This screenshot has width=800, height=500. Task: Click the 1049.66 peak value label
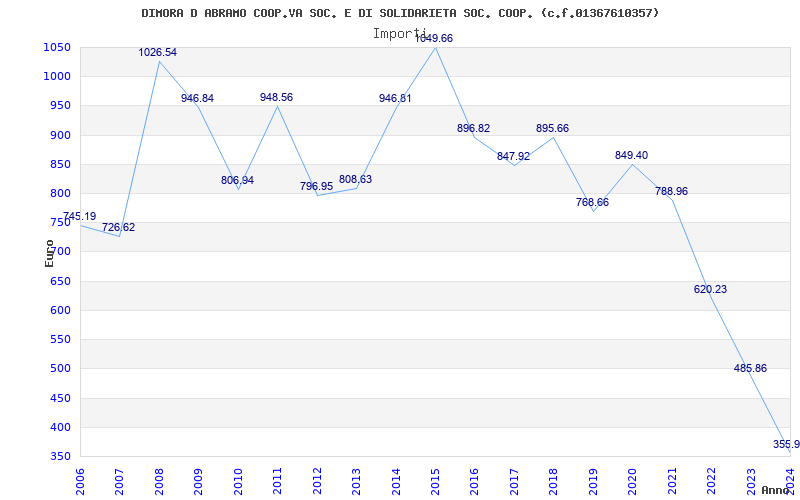434,38
